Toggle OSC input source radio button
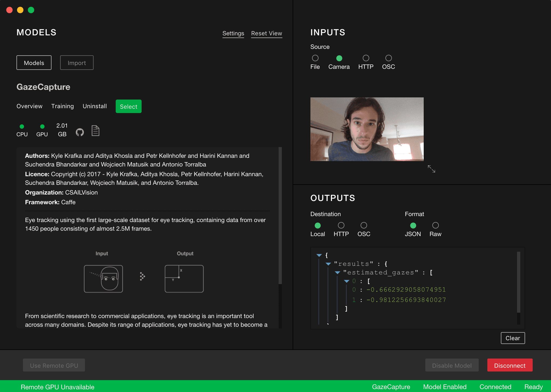 [389, 58]
